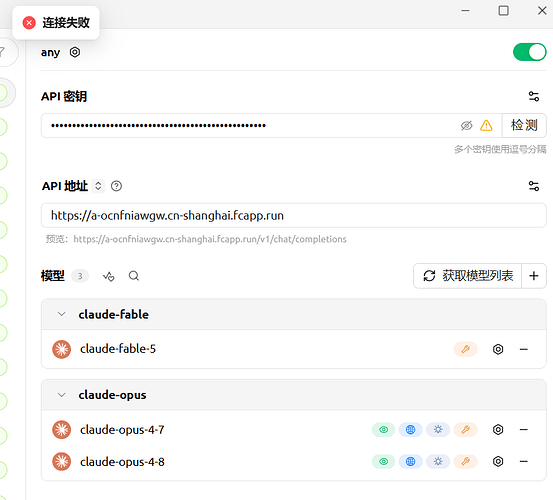The width and height of the screenshot is (553, 500).
Task: Click the model count badge 3
Action: click(x=80, y=276)
